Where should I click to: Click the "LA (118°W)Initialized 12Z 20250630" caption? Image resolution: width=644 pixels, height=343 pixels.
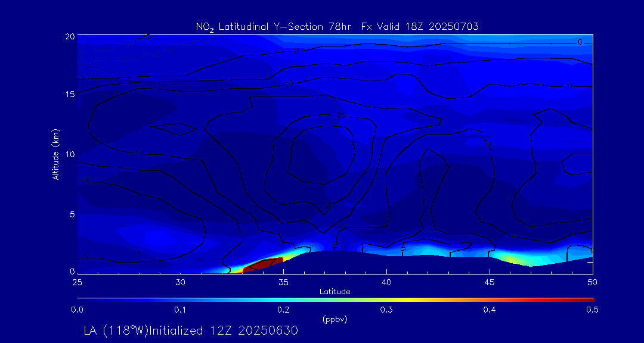tap(190, 330)
